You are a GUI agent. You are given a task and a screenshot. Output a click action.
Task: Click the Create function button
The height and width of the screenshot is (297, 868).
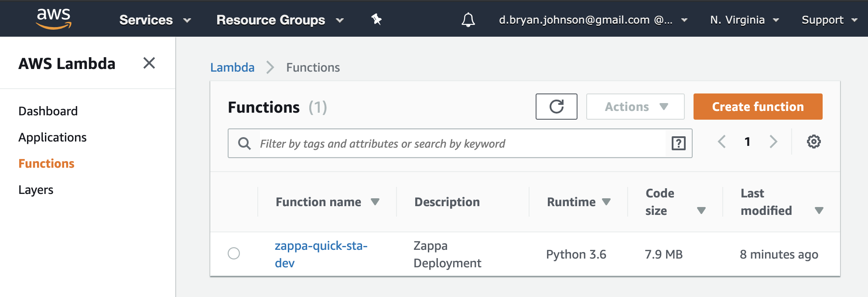[x=758, y=107]
